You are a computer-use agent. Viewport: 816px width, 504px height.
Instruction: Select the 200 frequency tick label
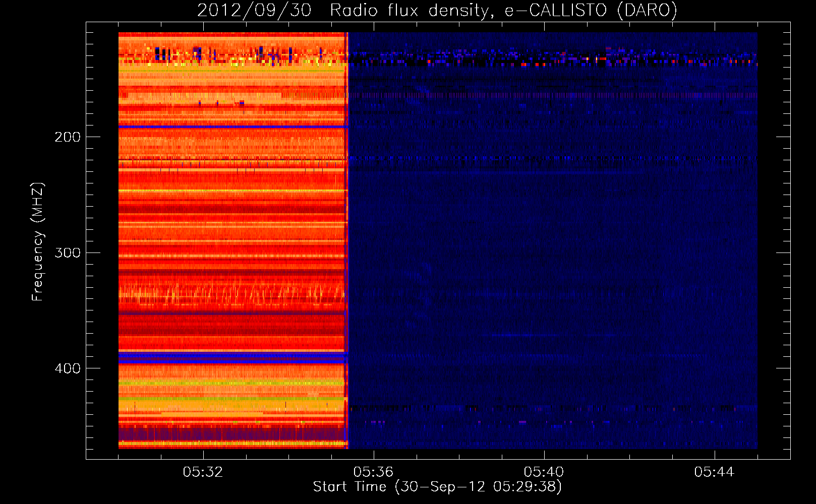pyautogui.click(x=68, y=137)
